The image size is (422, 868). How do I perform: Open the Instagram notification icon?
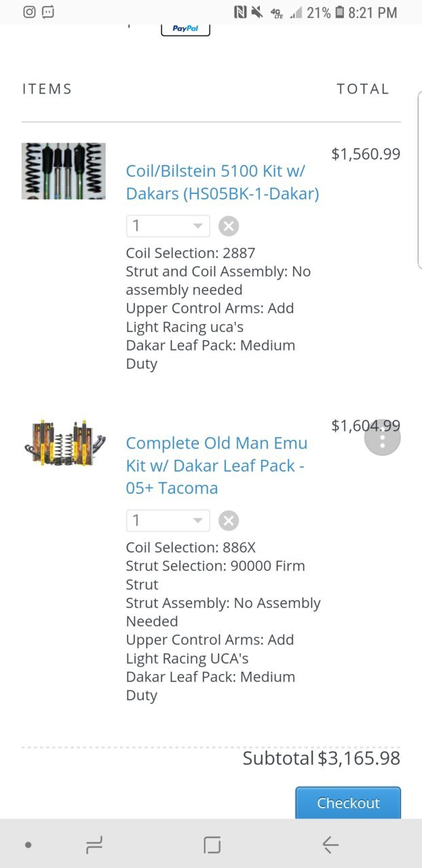29,12
